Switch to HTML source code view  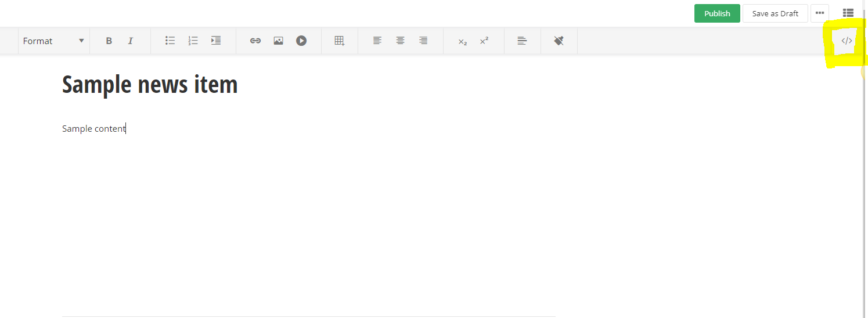click(847, 41)
